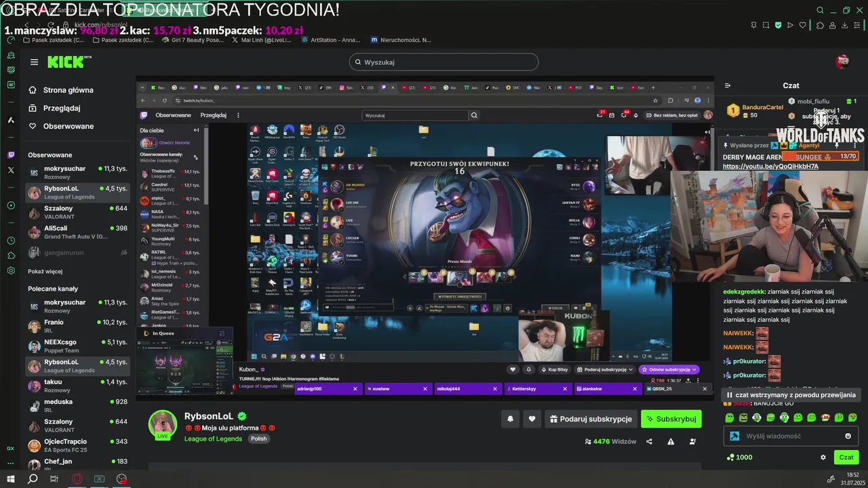Viewport: 868px width, 488px height.
Task: Open chat identity badge icon
Action: 734,436
